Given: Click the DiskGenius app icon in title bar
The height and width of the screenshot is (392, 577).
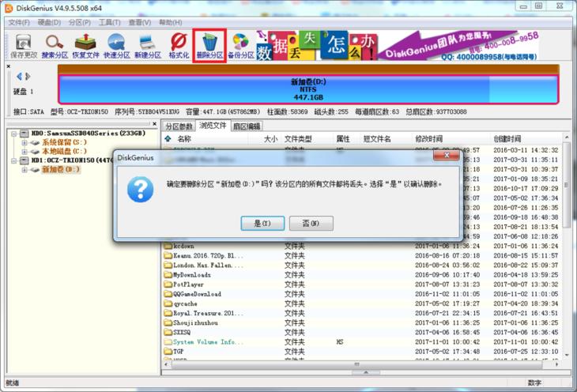Looking at the screenshot, I should [x=9, y=8].
